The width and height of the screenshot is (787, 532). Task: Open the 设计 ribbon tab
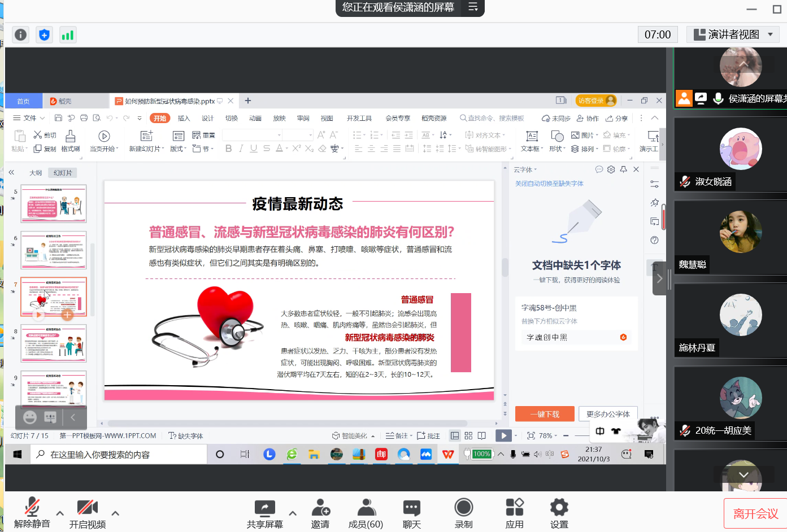(x=207, y=118)
